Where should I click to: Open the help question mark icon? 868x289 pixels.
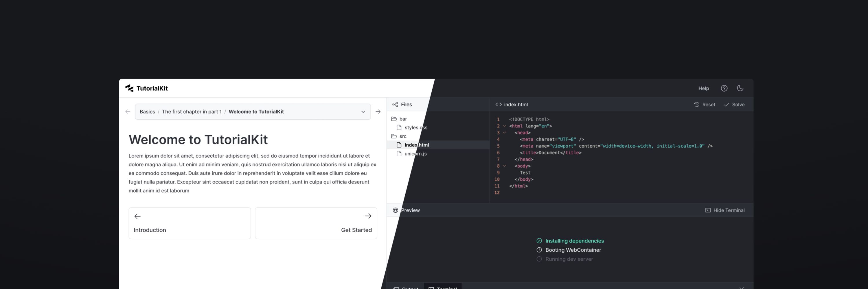pyautogui.click(x=724, y=88)
